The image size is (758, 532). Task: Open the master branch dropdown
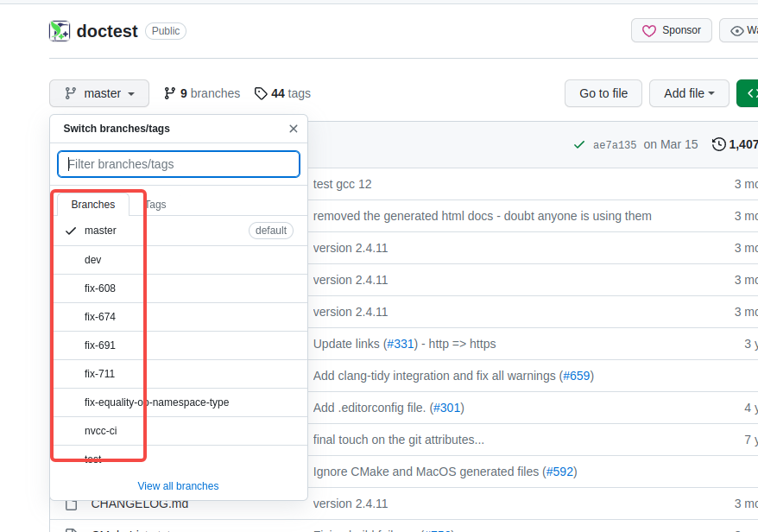point(98,93)
